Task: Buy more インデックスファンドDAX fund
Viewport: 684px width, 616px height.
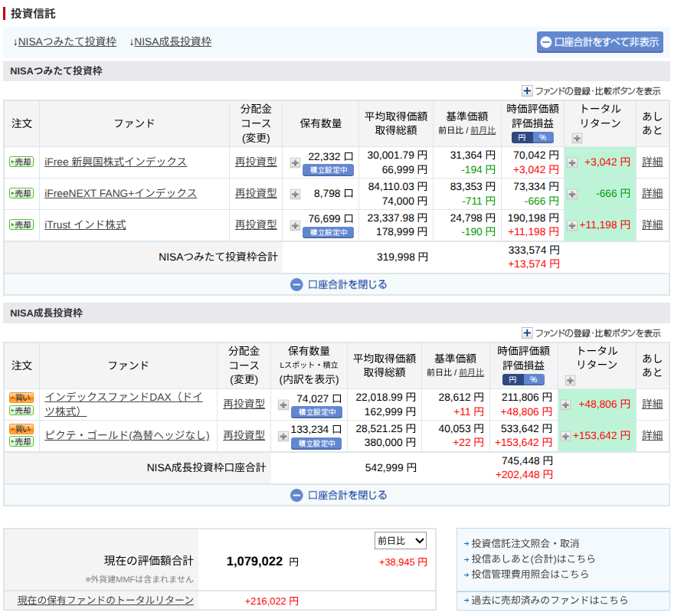Action: [x=21, y=398]
